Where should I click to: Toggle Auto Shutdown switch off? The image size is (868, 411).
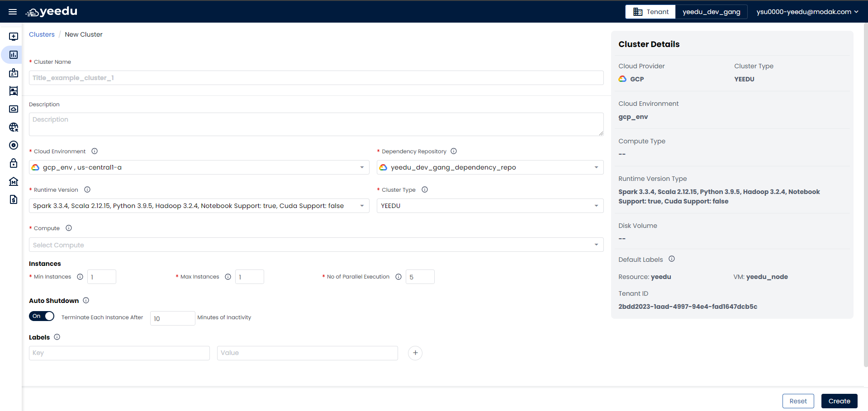(42, 316)
